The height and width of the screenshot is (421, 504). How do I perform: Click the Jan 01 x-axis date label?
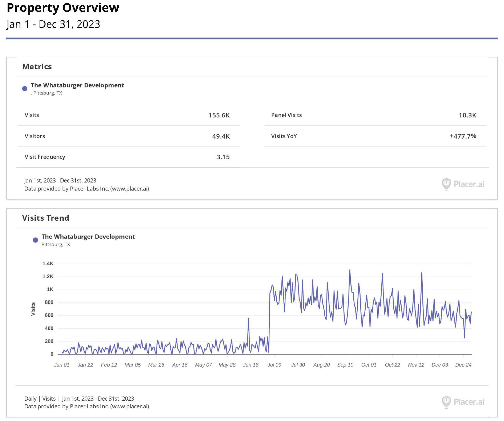click(62, 365)
